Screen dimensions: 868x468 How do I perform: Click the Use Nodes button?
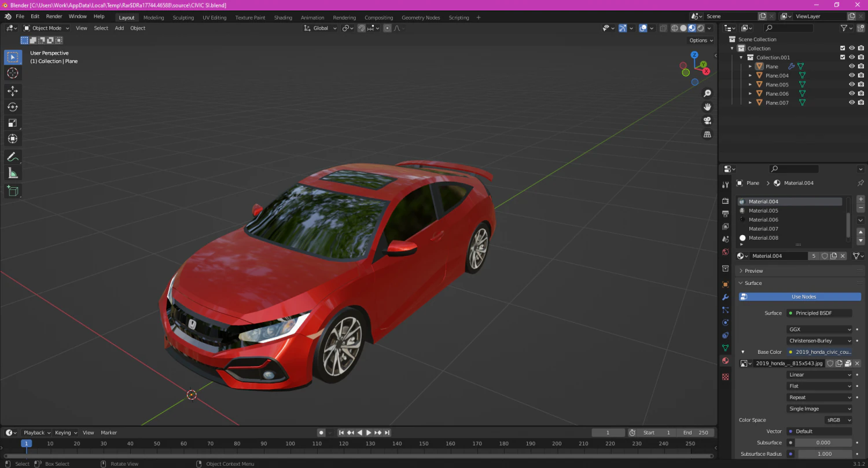pyautogui.click(x=800, y=297)
